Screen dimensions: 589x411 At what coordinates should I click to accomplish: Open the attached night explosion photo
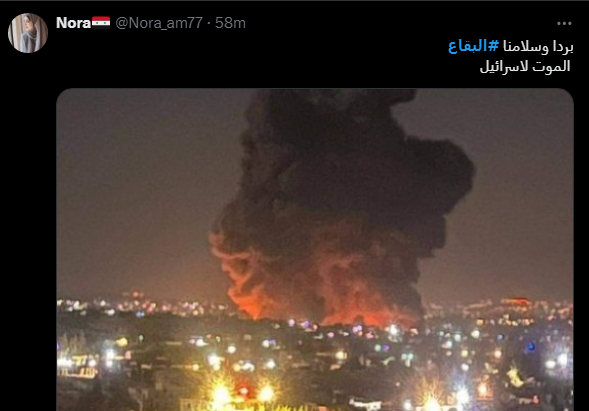point(315,250)
